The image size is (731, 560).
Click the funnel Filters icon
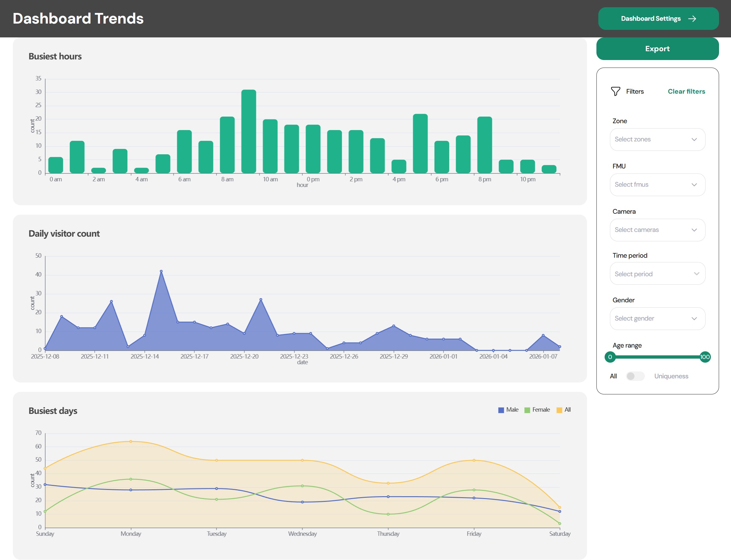point(615,91)
